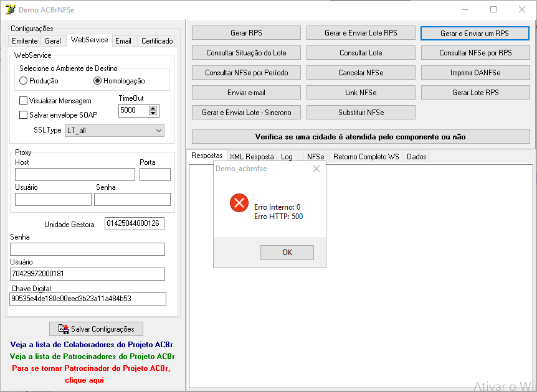
Task: Click the Unidade Gestora input field
Action: (135, 224)
